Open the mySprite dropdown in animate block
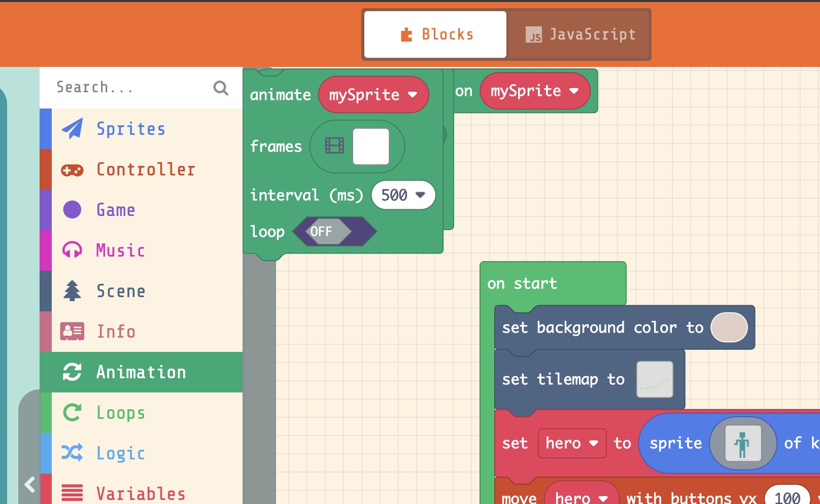This screenshot has height=504, width=820. (x=373, y=94)
